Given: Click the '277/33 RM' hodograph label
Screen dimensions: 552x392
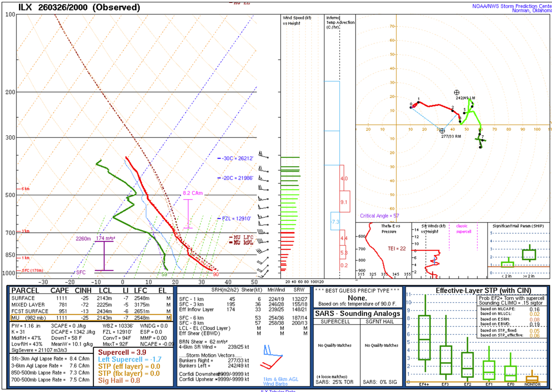Looking at the screenshot, I should (x=451, y=136).
